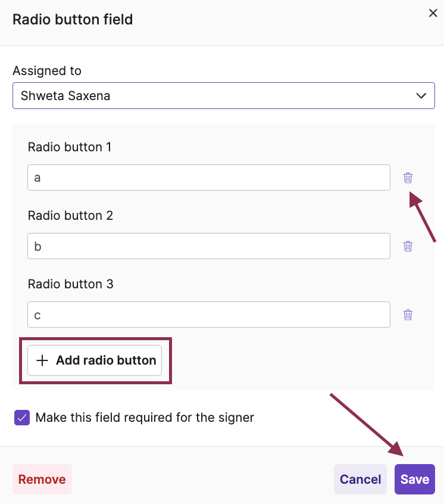This screenshot has width=444, height=504.
Task: Delete Radio button 1 using trash icon
Action: (408, 178)
